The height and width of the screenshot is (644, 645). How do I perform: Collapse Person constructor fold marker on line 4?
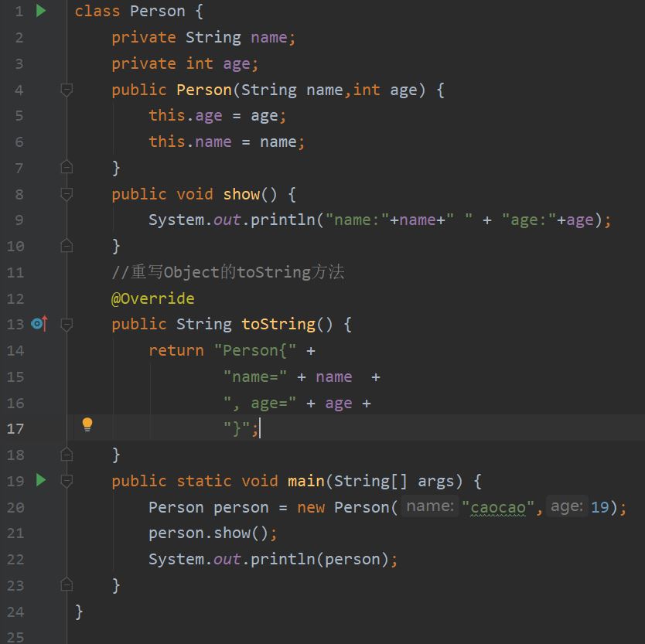[67, 89]
